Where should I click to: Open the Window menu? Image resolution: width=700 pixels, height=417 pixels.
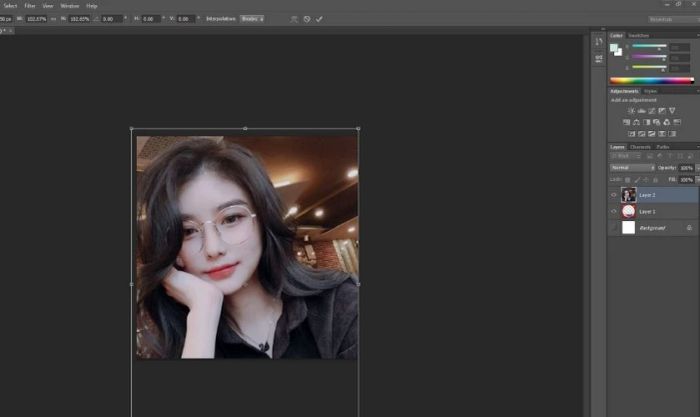70,6
